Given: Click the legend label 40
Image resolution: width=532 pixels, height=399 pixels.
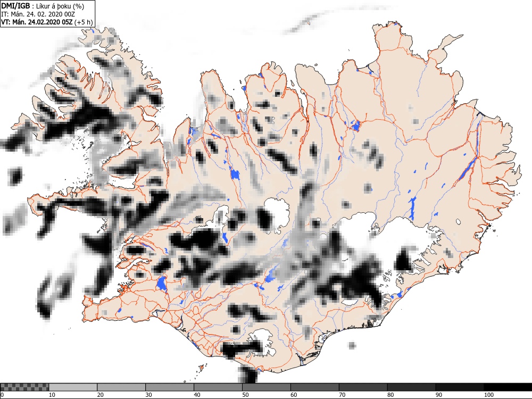Looking at the screenshot, I should pos(197,395).
